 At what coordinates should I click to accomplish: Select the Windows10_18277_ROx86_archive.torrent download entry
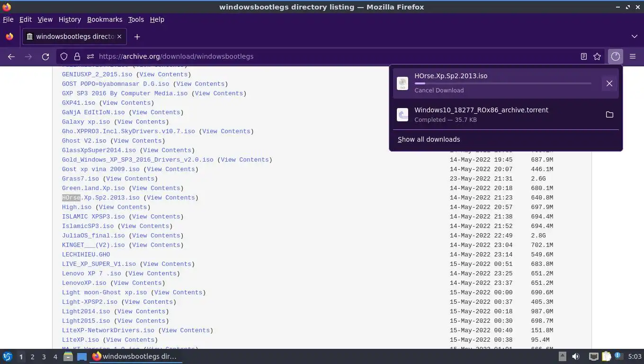(x=506, y=115)
